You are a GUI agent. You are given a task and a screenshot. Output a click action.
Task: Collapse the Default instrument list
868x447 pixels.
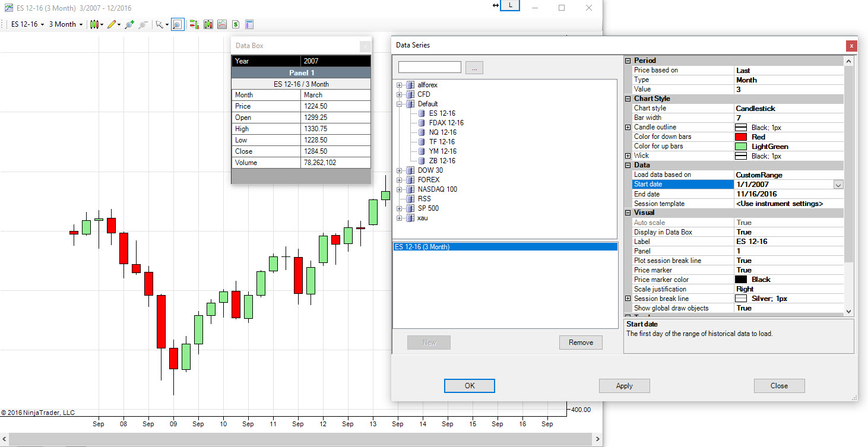tap(400, 104)
